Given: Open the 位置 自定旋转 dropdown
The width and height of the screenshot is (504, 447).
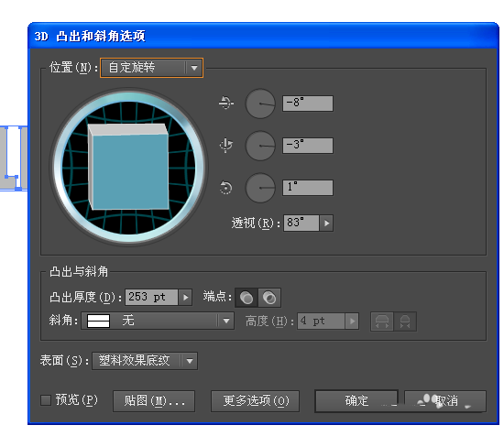Looking at the screenshot, I should point(152,68).
